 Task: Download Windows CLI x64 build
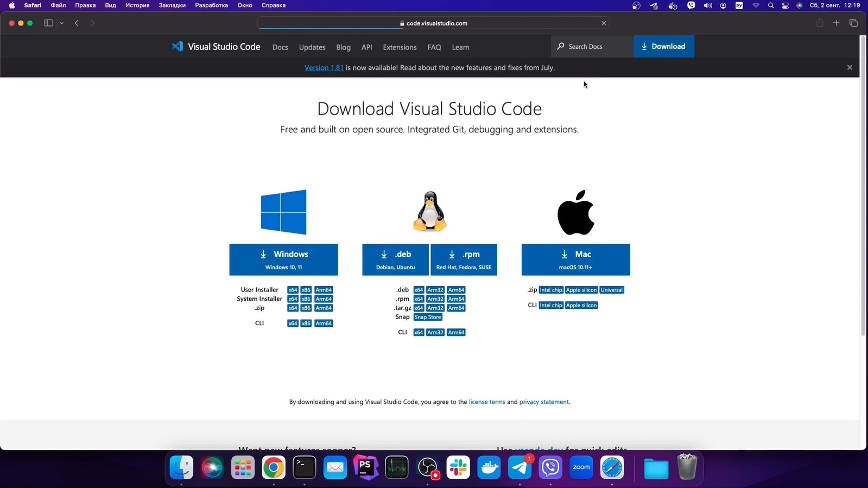tap(293, 324)
